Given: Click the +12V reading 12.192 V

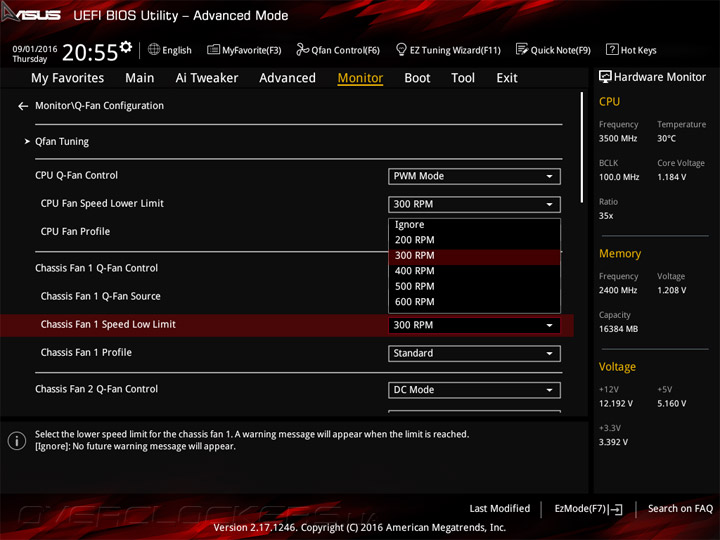Looking at the screenshot, I should pos(615,404).
